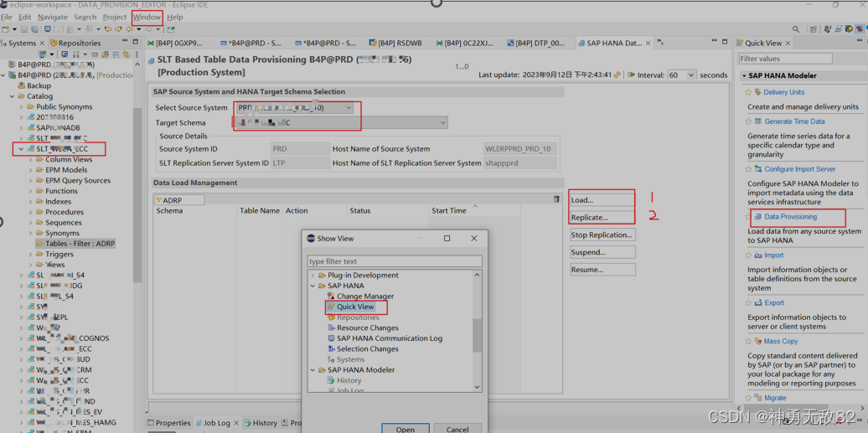Switch to the [B4P] DTP_00... editor tab

click(536, 44)
